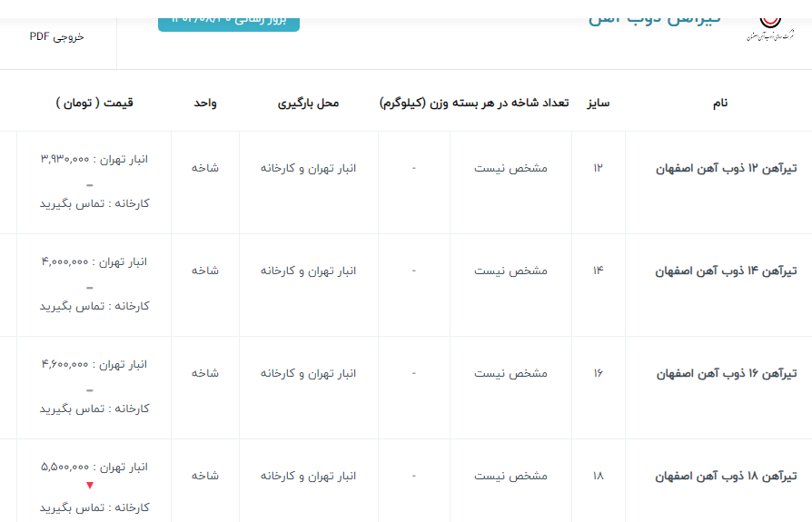Open تیرآهن ۱۶ ذوب آهن اصفهان product link
The height and width of the screenshot is (522, 812).
(x=726, y=374)
